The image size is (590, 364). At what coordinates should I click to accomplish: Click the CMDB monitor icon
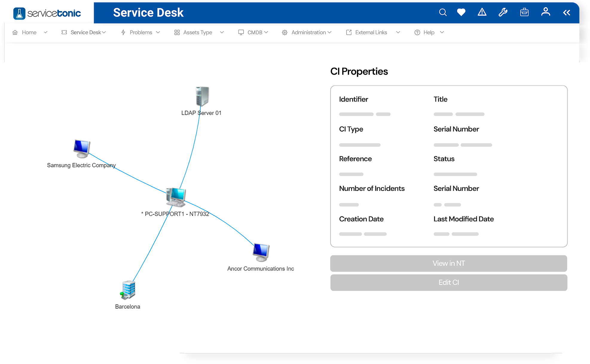point(241,32)
